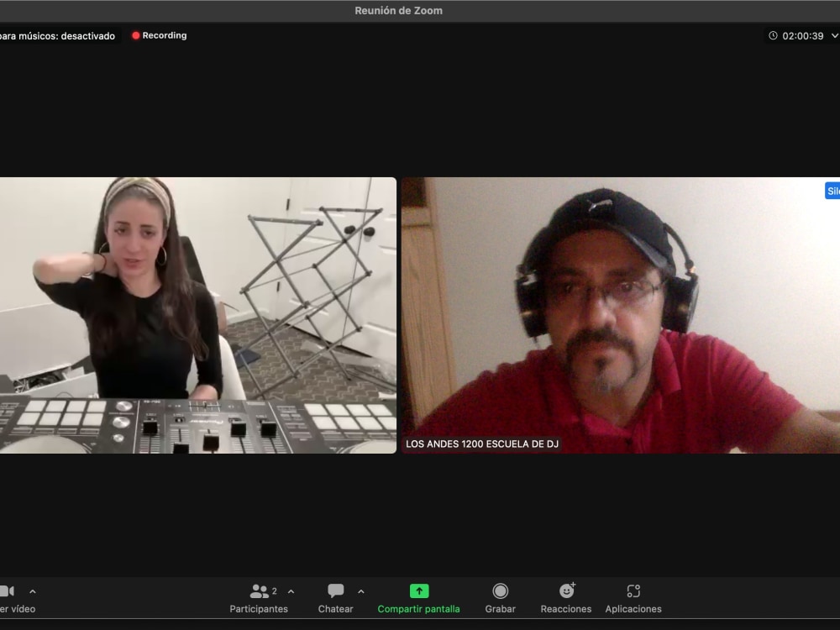Screen dimensions: 840x630
Task: Click the Grabar label text
Action: [x=501, y=609]
